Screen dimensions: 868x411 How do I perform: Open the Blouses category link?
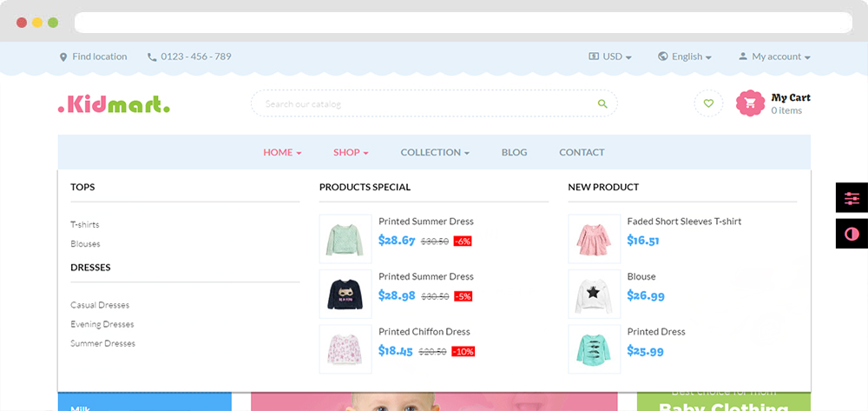click(x=85, y=243)
